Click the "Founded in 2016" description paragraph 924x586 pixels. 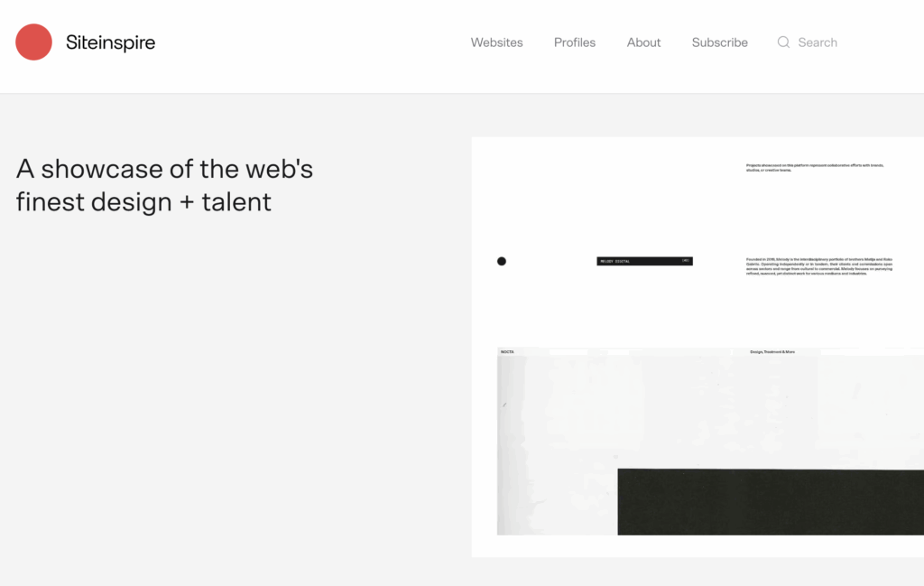(x=818, y=265)
